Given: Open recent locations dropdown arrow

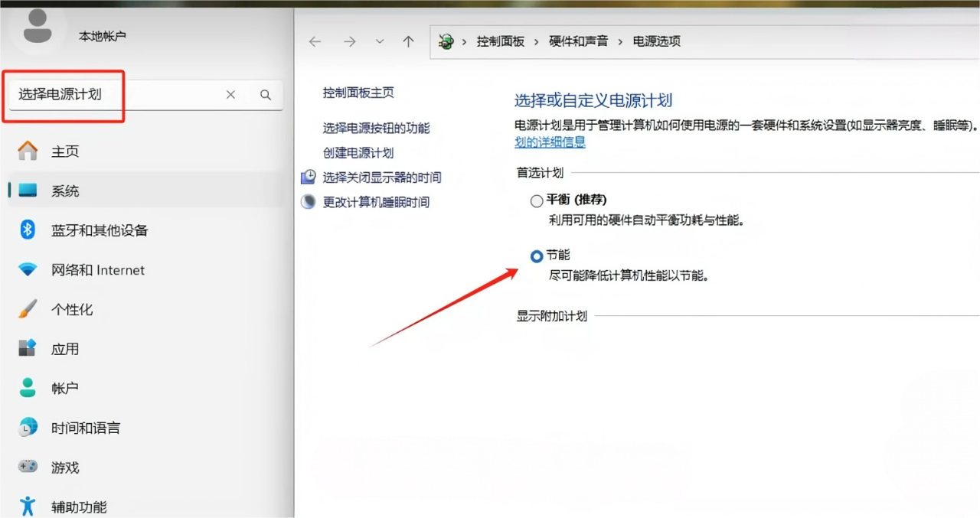Looking at the screenshot, I should click(x=380, y=42).
